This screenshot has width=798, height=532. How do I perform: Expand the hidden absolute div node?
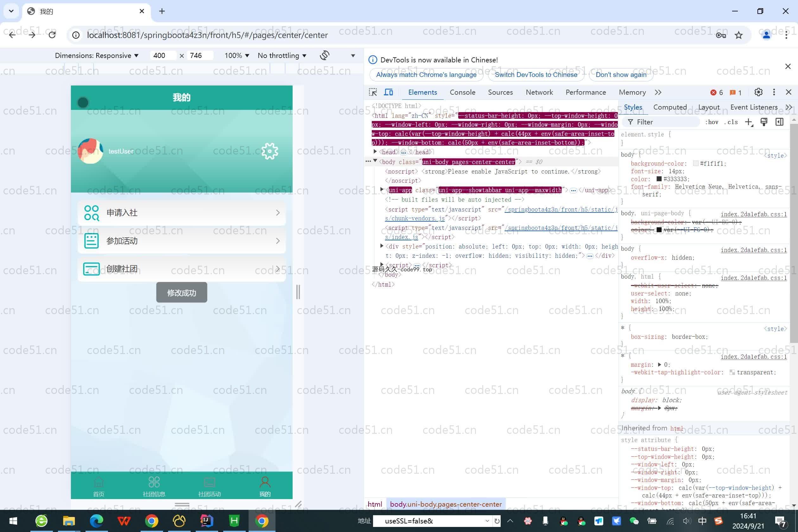(x=382, y=246)
